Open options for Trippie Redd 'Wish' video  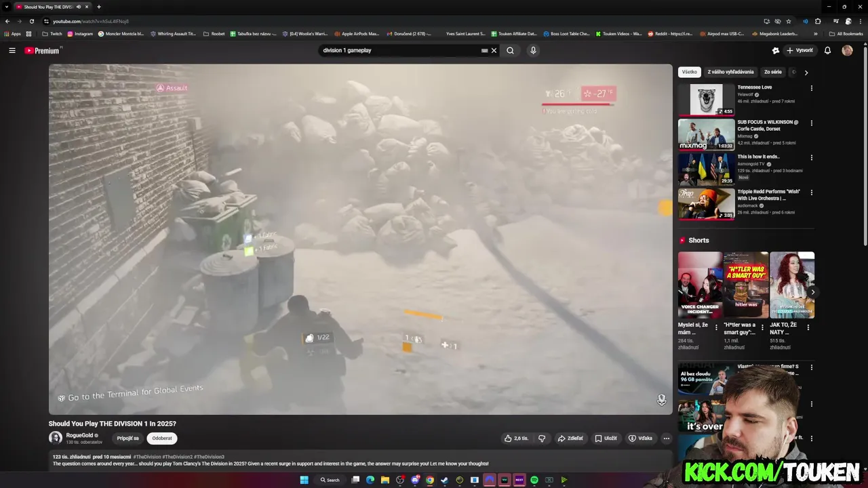coord(811,192)
